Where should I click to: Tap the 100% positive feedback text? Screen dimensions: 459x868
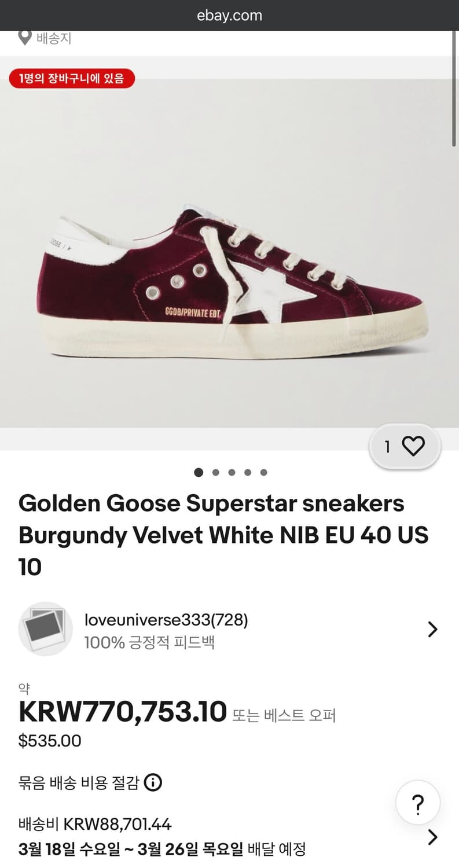click(149, 642)
